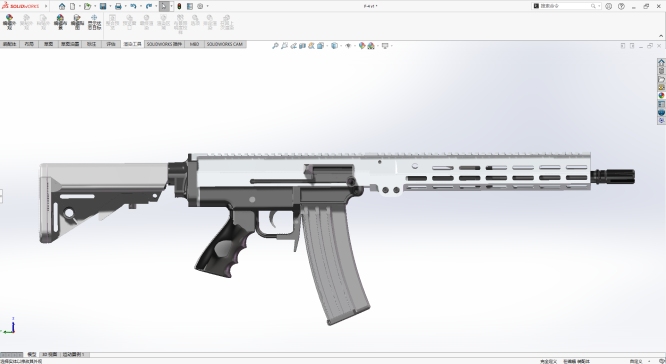Viewport: 666px width, 364px height.
Task: Click Edit Scene in the render ribbon
Action: (60, 22)
